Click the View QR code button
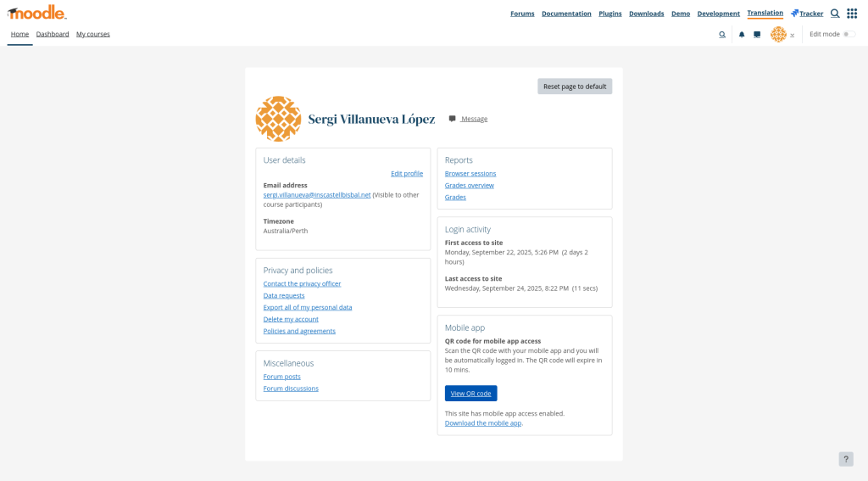Viewport: 868px width, 481px height. pyautogui.click(x=470, y=394)
